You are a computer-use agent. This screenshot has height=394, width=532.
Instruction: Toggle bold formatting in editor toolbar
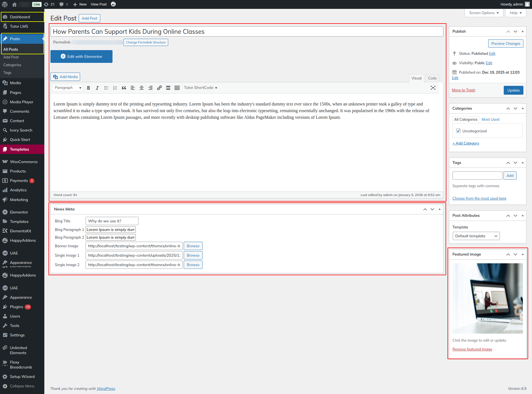pos(88,88)
